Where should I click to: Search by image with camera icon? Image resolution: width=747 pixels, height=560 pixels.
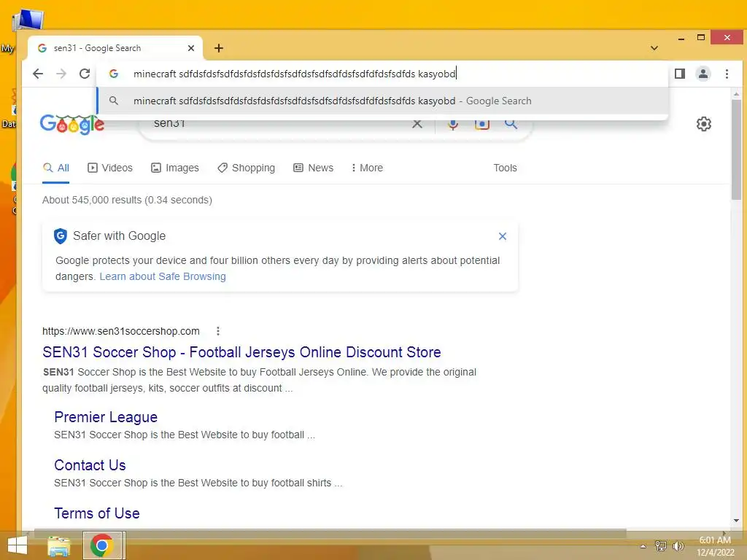(481, 124)
